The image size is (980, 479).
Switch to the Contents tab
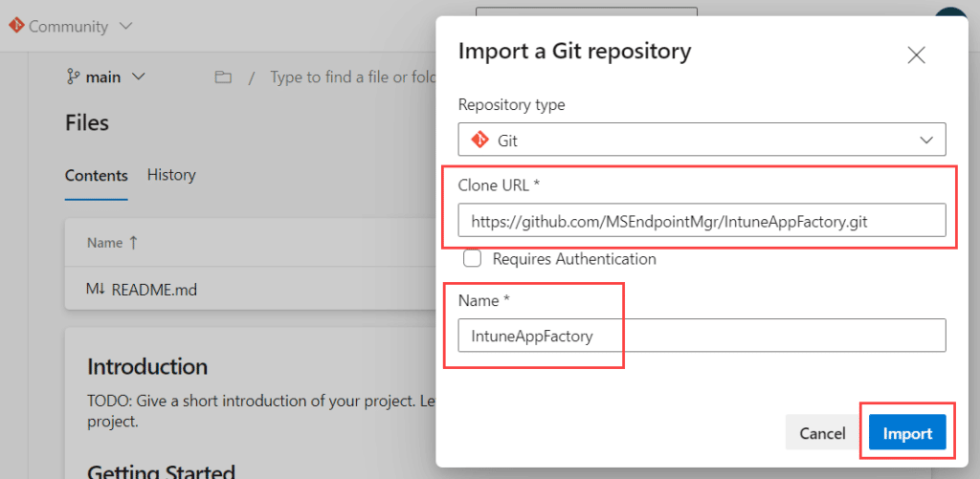[x=97, y=176]
